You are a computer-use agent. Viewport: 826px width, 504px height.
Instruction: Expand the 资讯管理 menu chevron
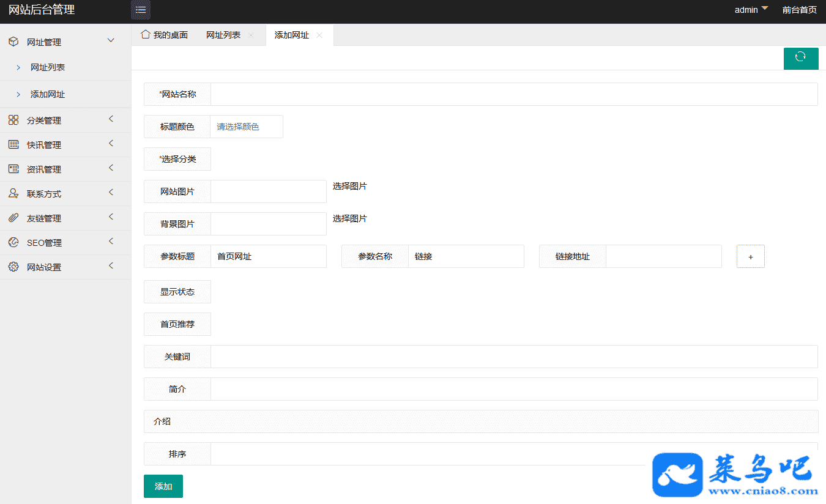(x=111, y=168)
